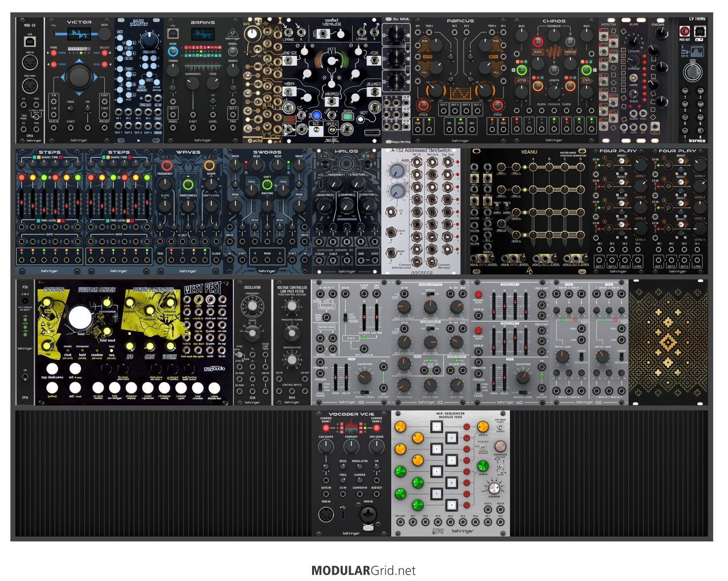Tap the MODEL button on Brains

tap(233, 52)
